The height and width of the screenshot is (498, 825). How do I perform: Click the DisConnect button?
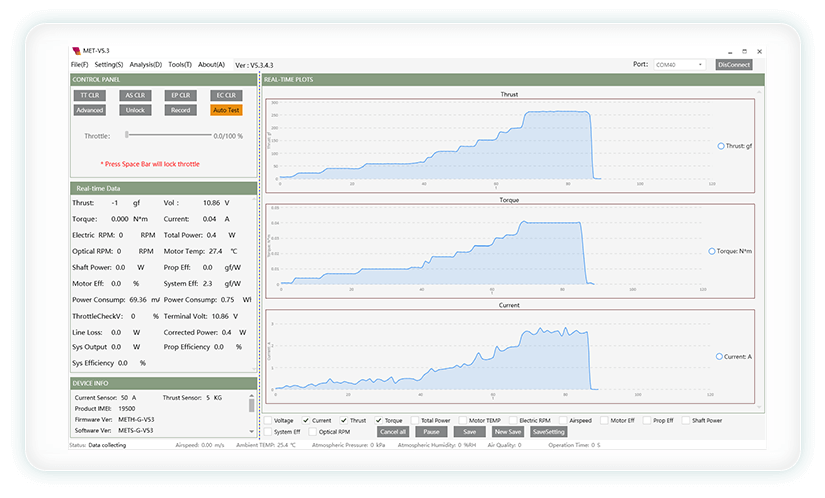[x=734, y=65]
